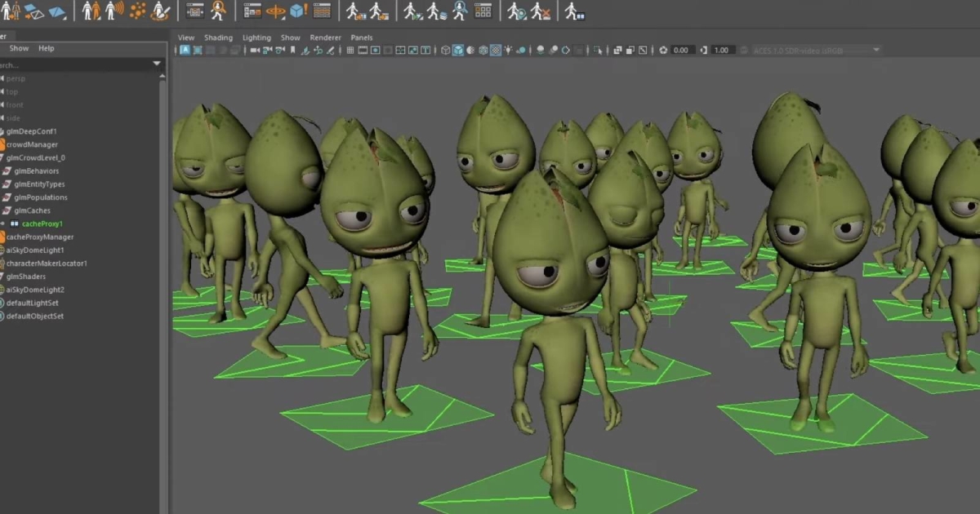This screenshot has width=980, height=514.
Task: Toggle the film gate display
Action: [x=363, y=50]
